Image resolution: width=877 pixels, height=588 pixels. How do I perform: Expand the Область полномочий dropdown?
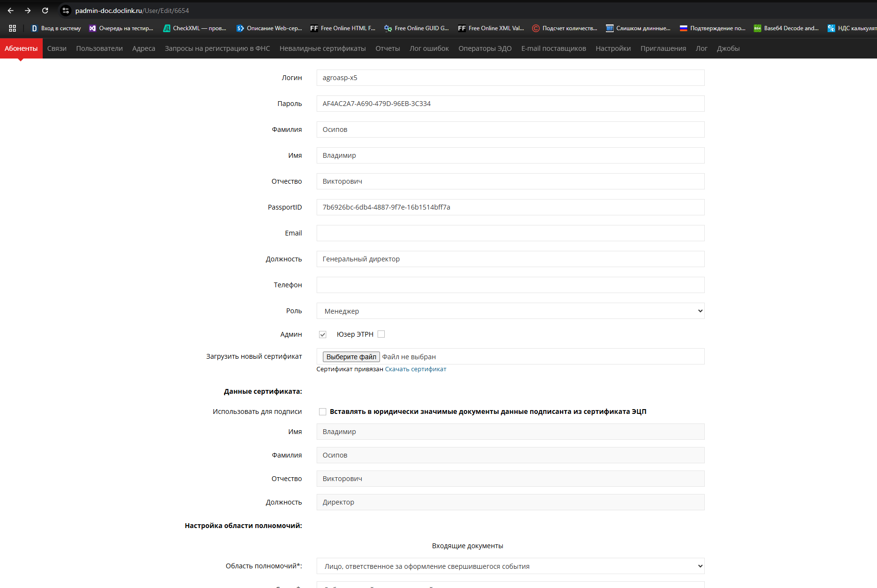(510, 566)
